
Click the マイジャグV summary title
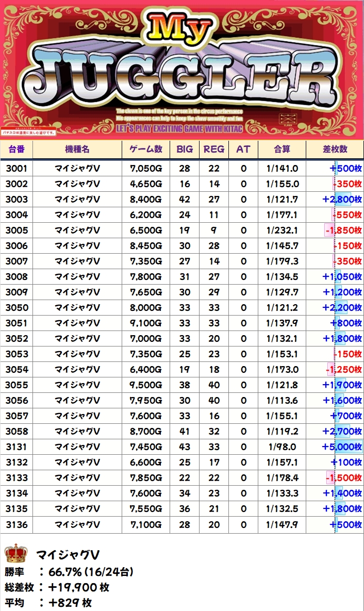(x=68, y=554)
